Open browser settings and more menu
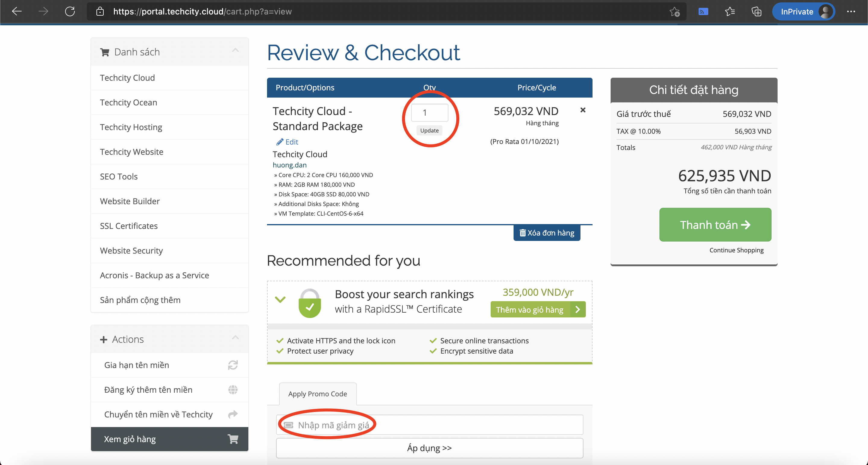Viewport: 868px width, 465px height. coord(851,11)
